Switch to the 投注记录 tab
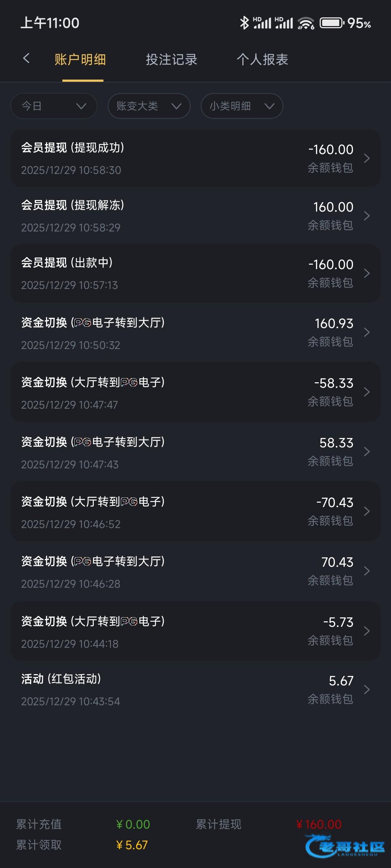391x868 pixels. (x=171, y=60)
